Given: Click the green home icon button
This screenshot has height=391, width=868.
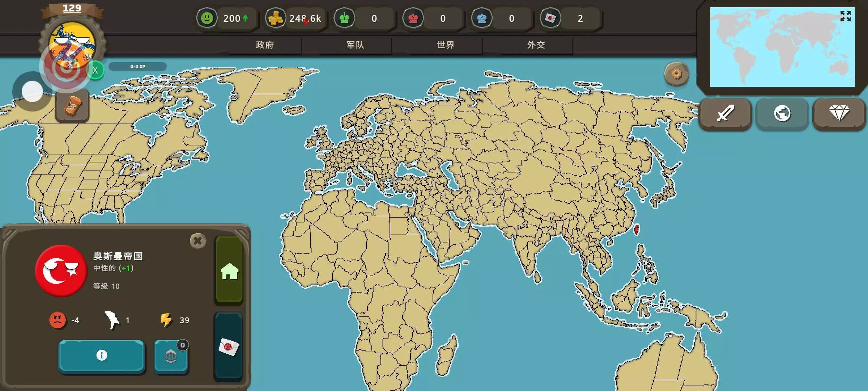Looking at the screenshot, I should [229, 271].
